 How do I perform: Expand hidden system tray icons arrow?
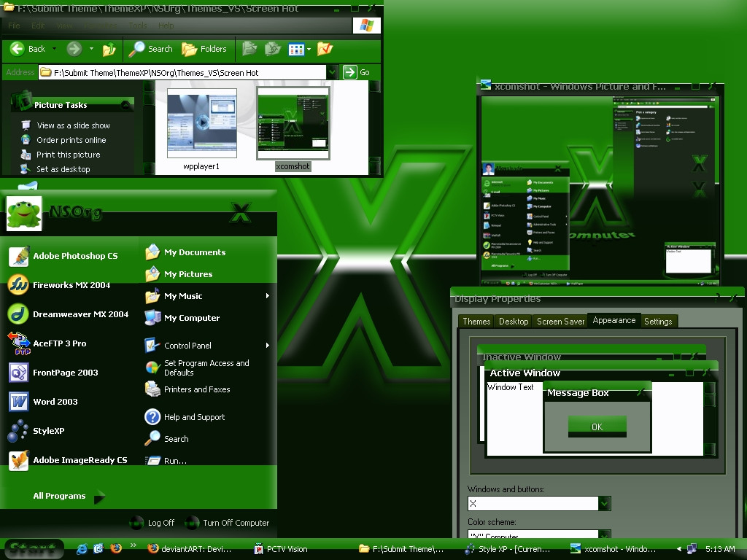point(679,549)
